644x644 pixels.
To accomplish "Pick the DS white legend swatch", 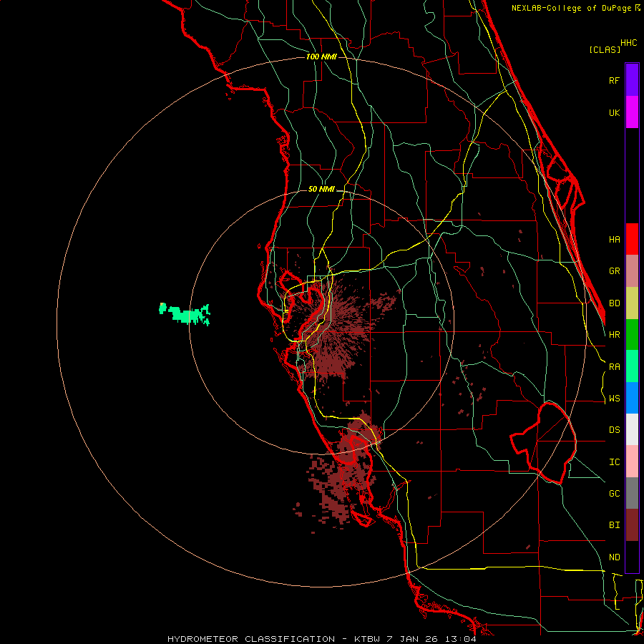I will point(632,429).
